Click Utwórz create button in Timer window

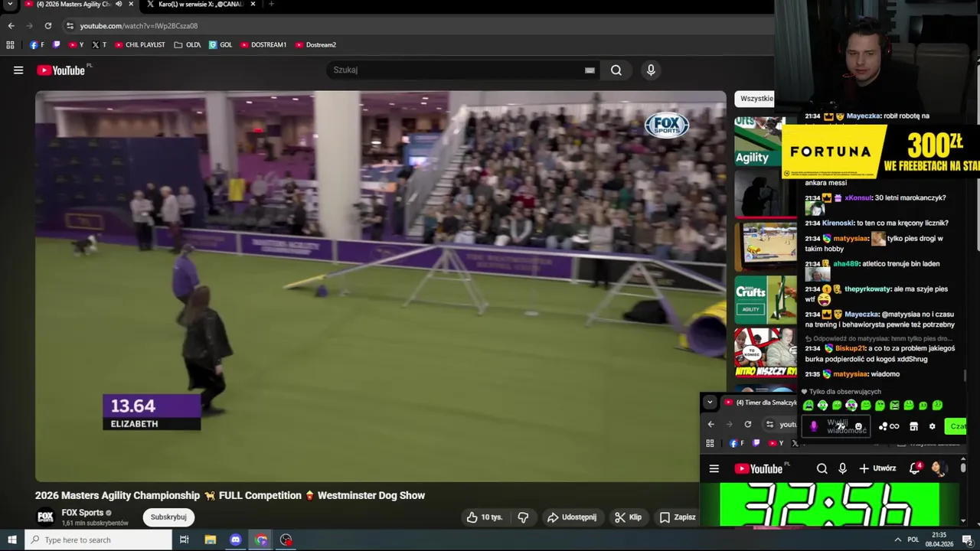pyautogui.click(x=877, y=469)
